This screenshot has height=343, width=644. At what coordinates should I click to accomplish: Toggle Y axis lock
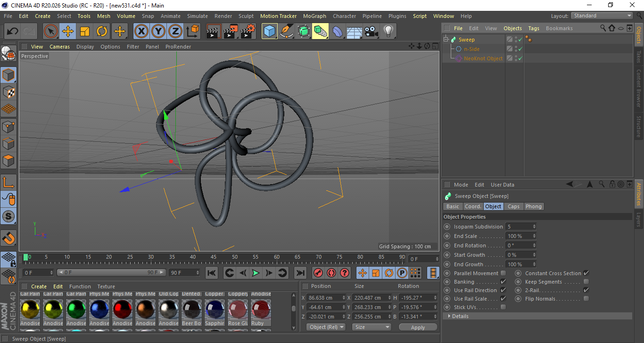[158, 32]
